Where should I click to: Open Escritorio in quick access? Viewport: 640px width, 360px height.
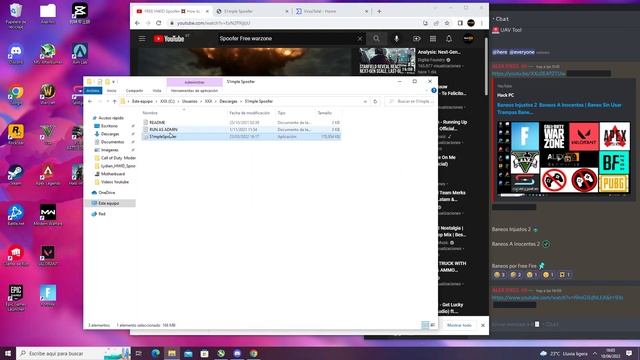click(x=109, y=126)
